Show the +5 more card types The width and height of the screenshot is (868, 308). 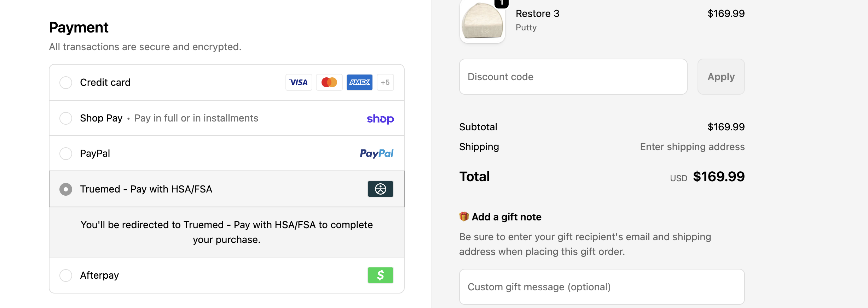(385, 82)
